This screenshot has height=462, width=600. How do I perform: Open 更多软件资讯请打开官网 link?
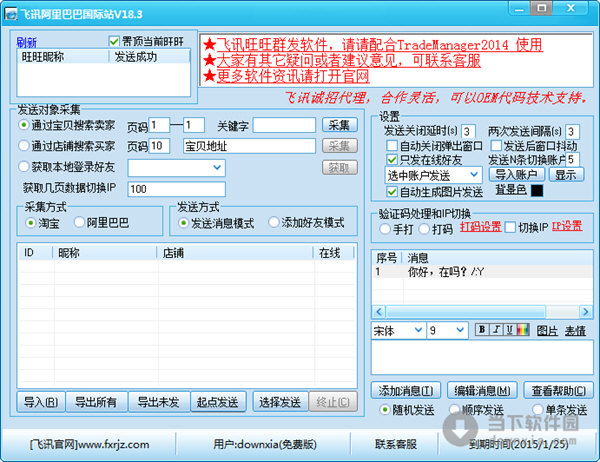coord(293,76)
